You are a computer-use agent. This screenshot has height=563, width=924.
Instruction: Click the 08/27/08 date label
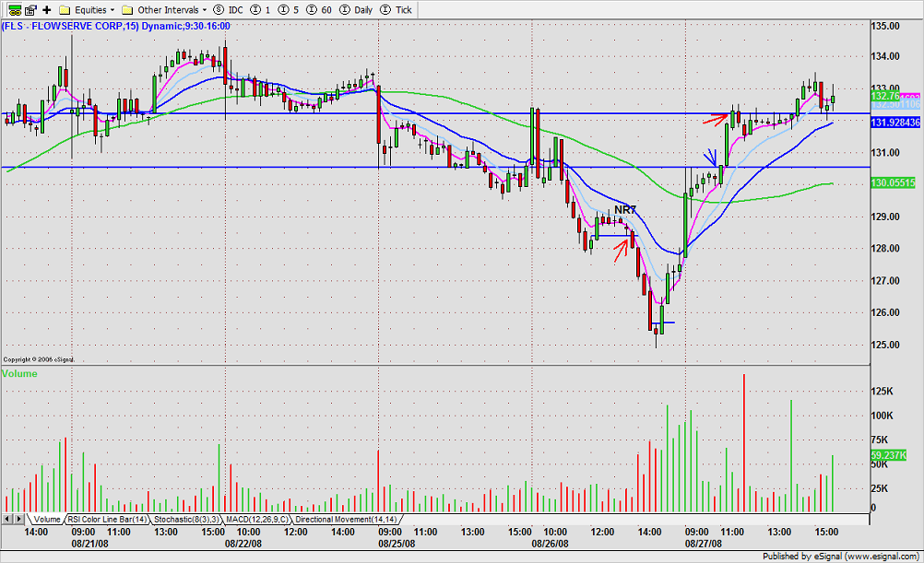[x=703, y=543]
